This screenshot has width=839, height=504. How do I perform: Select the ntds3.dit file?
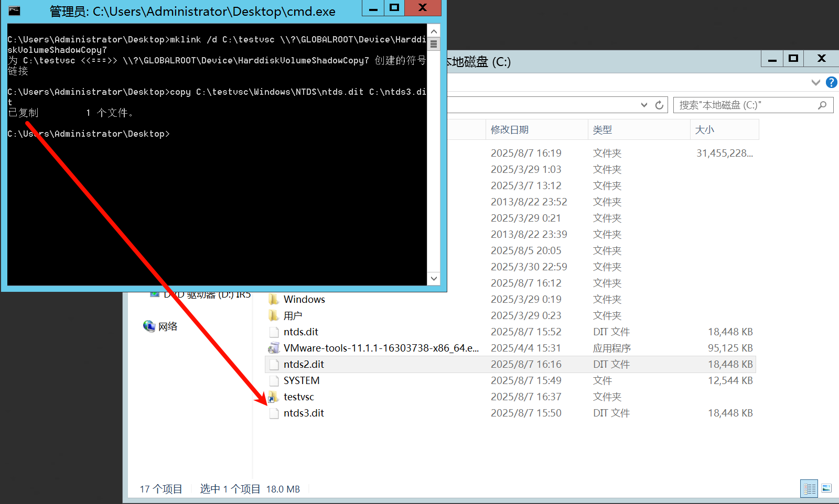click(x=303, y=413)
